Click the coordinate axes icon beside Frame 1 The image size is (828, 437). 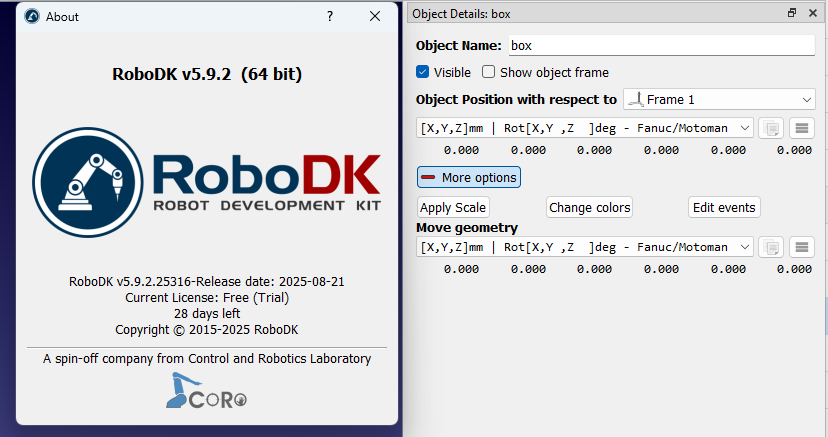[636, 99]
